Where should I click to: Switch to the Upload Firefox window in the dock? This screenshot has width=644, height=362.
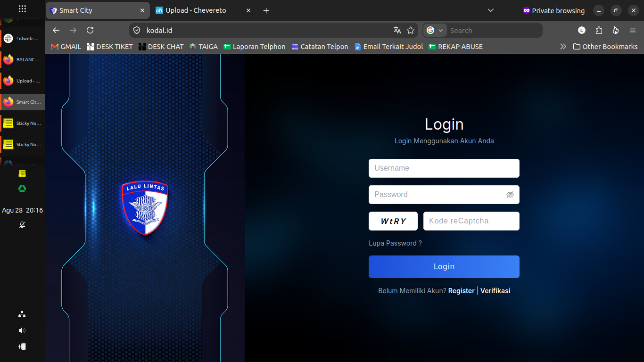22,81
